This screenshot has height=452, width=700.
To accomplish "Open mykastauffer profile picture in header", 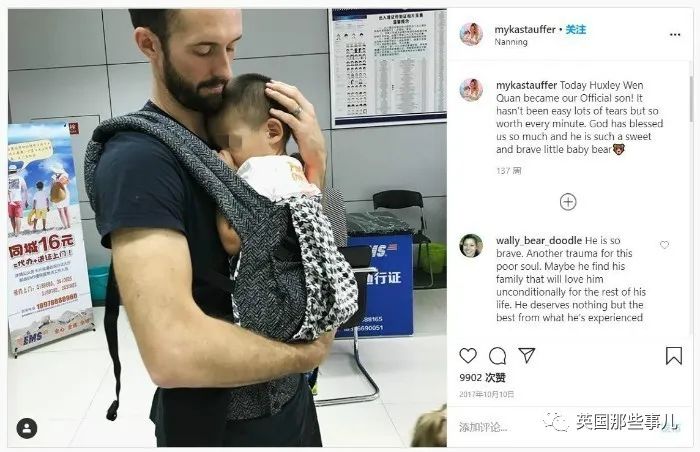I will [x=471, y=34].
